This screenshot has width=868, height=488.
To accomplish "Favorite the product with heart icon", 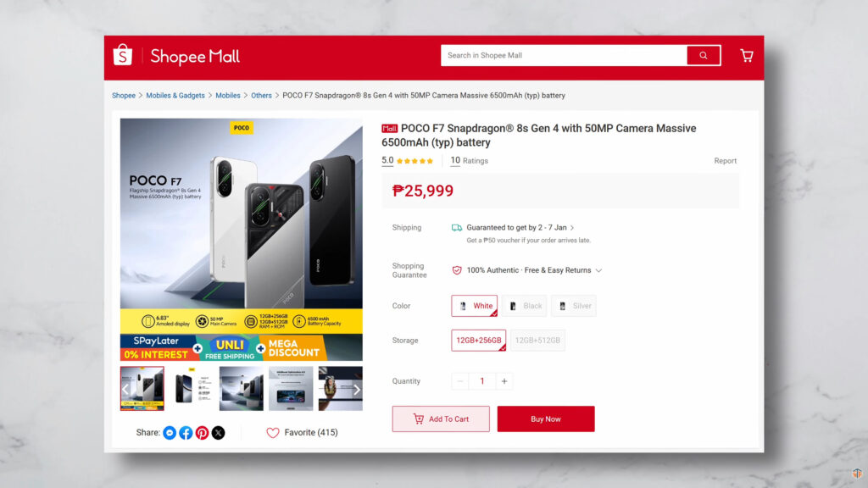I will pos(273,433).
